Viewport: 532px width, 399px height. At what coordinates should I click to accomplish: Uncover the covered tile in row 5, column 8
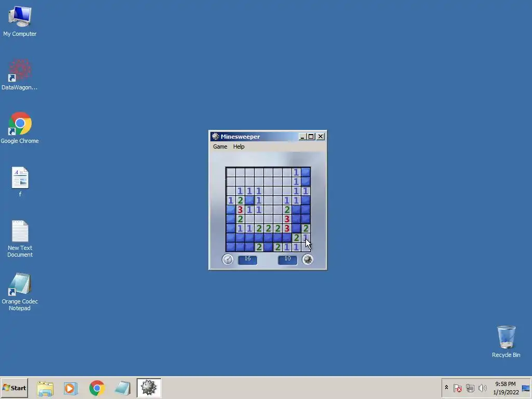coord(297,210)
